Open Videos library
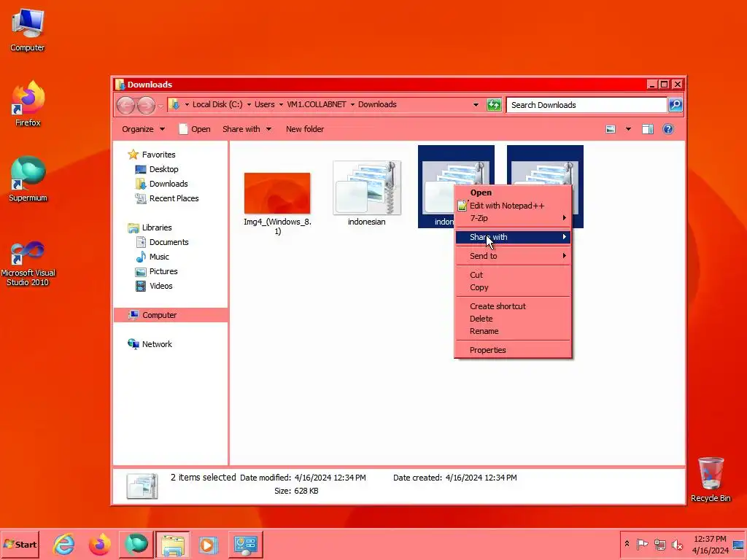 point(155,286)
